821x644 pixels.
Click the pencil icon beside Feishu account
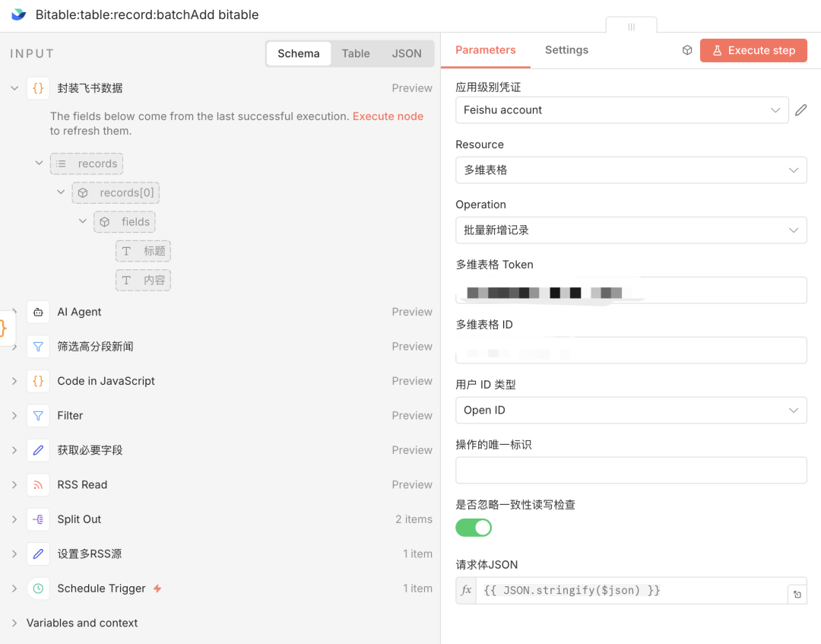[800, 110]
